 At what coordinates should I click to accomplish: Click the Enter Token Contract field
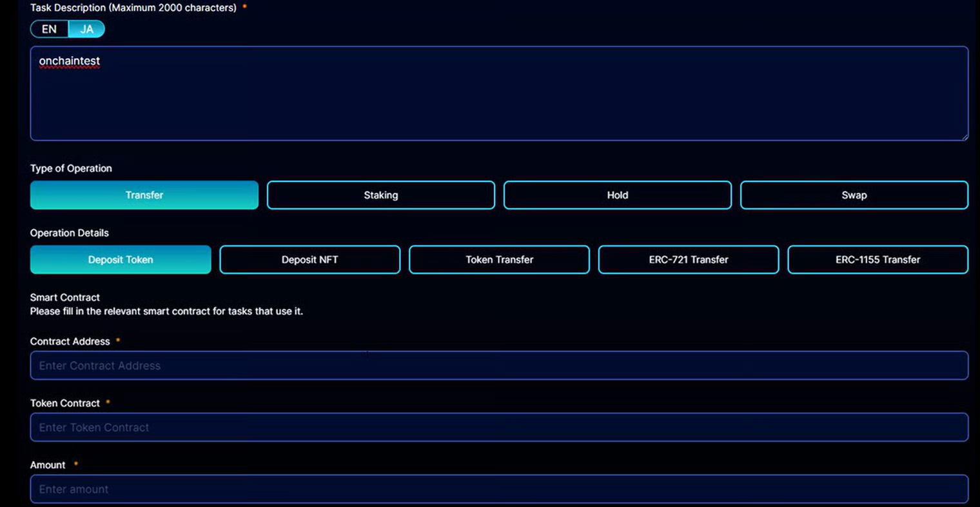(x=498, y=427)
